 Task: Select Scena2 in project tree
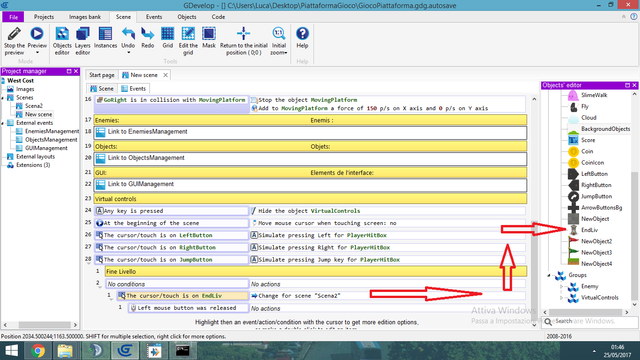tap(33, 106)
